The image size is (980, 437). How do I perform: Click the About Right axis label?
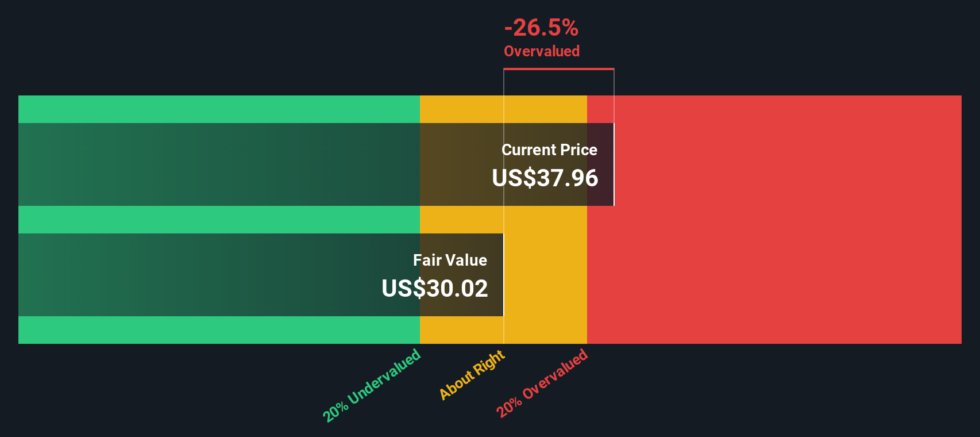coord(472,374)
